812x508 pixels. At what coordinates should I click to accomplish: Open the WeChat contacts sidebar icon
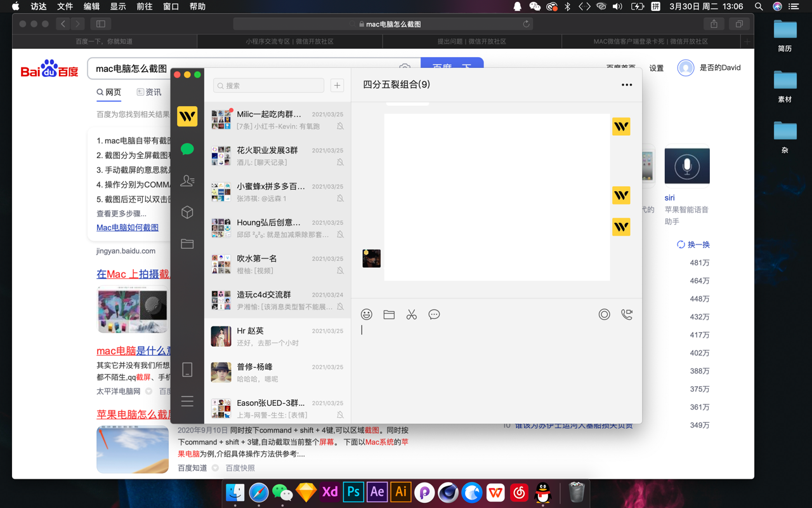pyautogui.click(x=187, y=181)
